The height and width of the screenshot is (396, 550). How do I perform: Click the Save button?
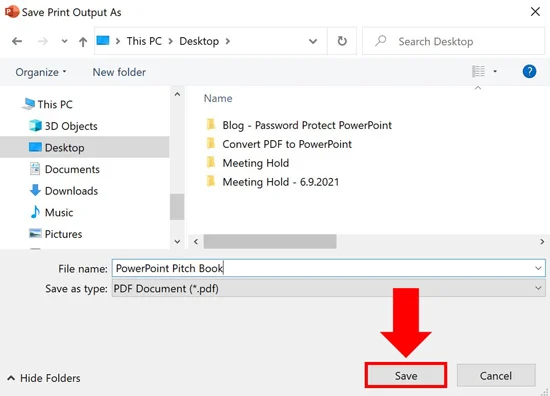point(406,375)
